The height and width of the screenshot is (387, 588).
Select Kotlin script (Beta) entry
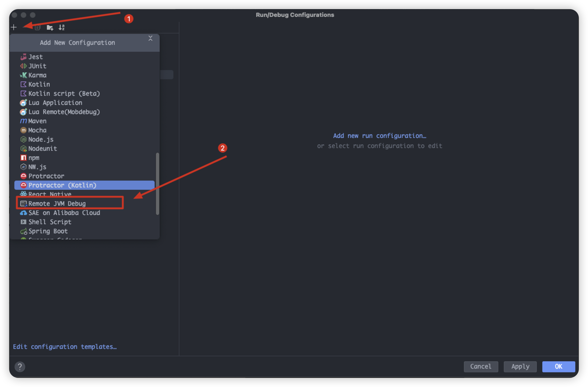coord(64,94)
